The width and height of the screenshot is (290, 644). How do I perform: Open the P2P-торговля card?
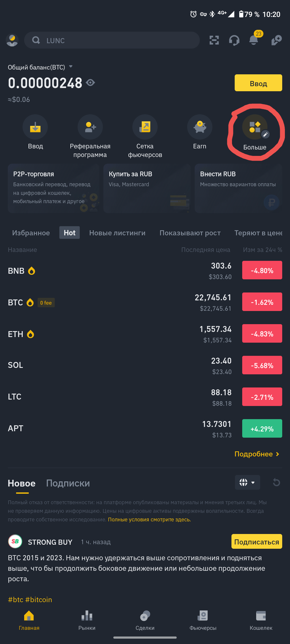click(x=54, y=188)
